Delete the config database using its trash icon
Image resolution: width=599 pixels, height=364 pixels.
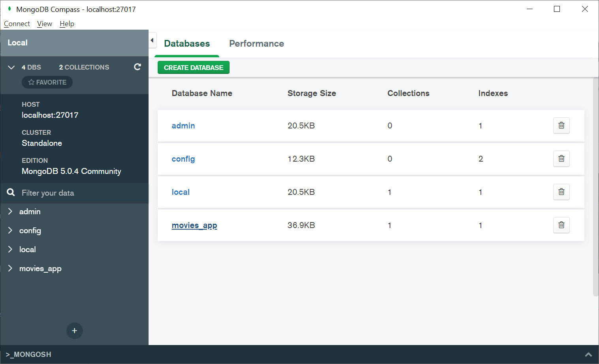[x=561, y=158]
